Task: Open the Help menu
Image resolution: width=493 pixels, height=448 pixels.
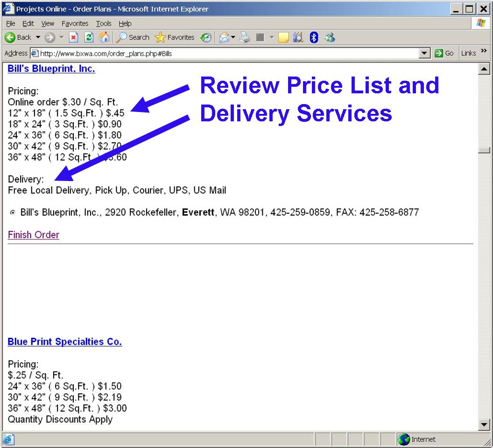Action: 125,24
